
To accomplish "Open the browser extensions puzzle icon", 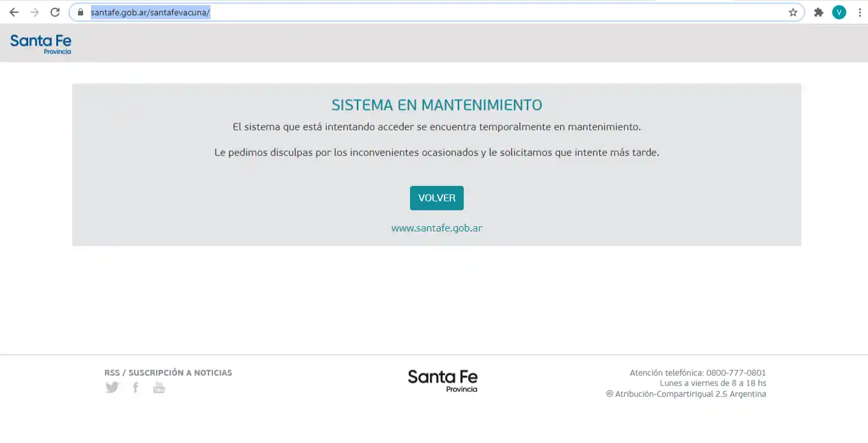I will [819, 12].
